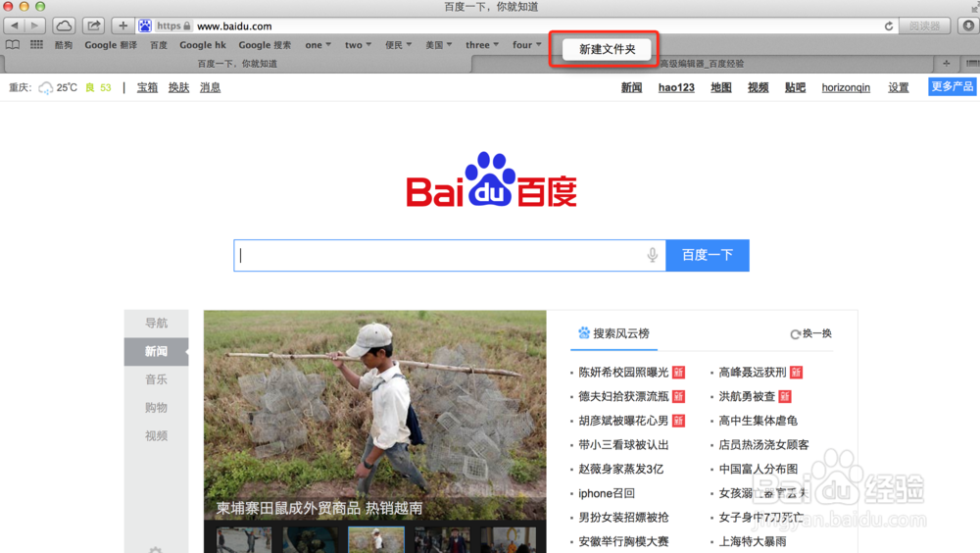Go back with the back arrow
The width and height of the screenshot is (980, 553).
14,25
